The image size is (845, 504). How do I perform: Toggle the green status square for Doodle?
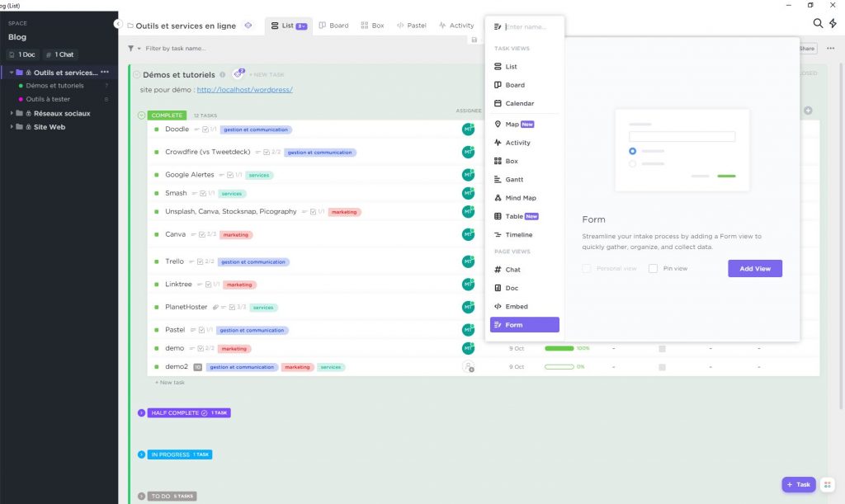pos(156,130)
